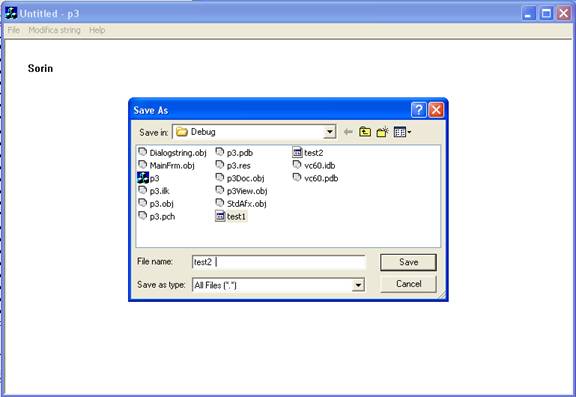The height and width of the screenshot is (397, 576).
Task: Maximize the p3 main window
Action: tap(546, 14)
